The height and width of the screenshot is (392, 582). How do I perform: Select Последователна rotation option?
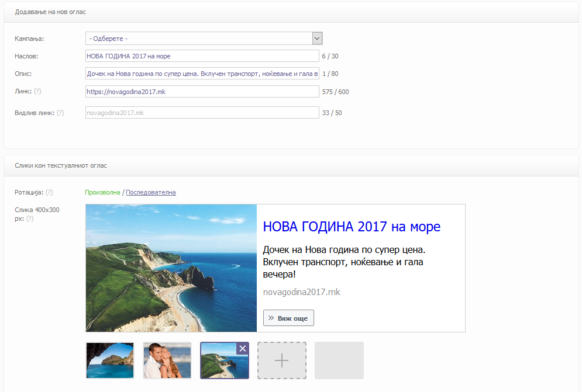[151, 192]
